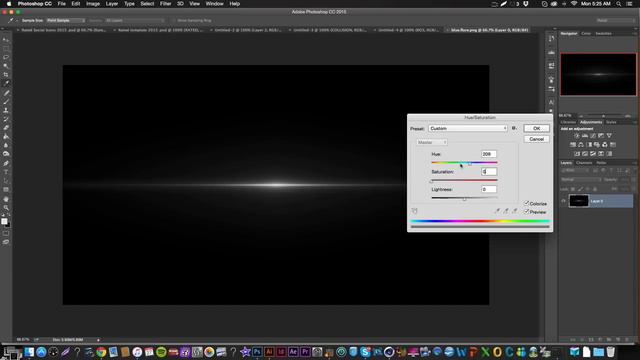
Task: Add a Curves adjustment from Adjustments panel
Action: click(593, 136)
